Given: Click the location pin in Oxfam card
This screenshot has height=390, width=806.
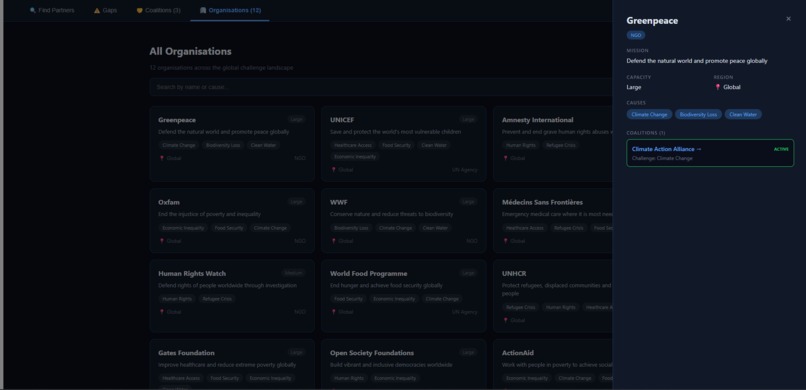Looking at the screenshot, I should pyautogui.click(x=161, y=241).
